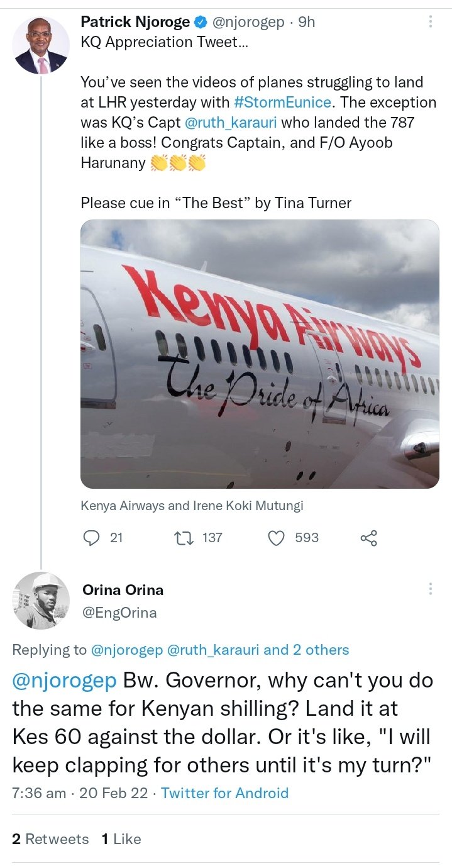Retweet Patrick Njoroge's KQ appreciation tweet
Viewport: 452px width, 868px height.
(183, 538)
